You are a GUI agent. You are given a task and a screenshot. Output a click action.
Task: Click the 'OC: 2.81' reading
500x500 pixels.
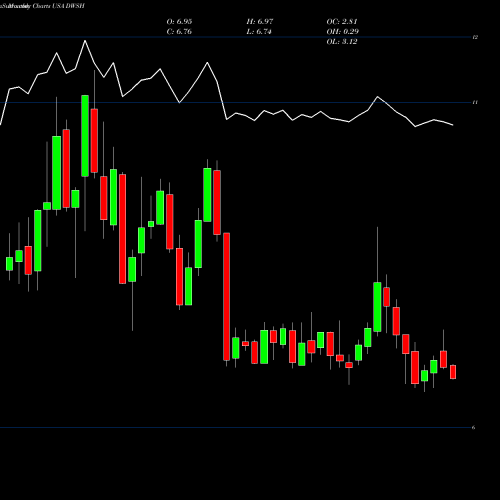(342, 22)
